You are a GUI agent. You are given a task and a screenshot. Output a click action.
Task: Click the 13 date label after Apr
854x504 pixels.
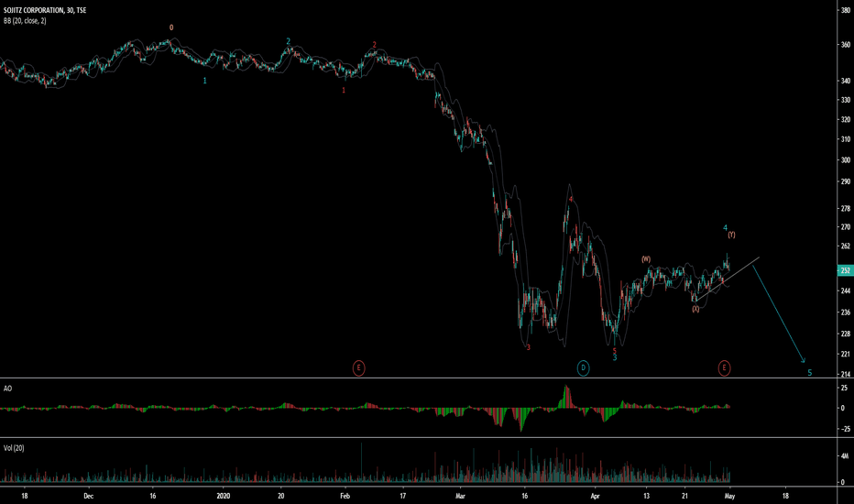647,496
